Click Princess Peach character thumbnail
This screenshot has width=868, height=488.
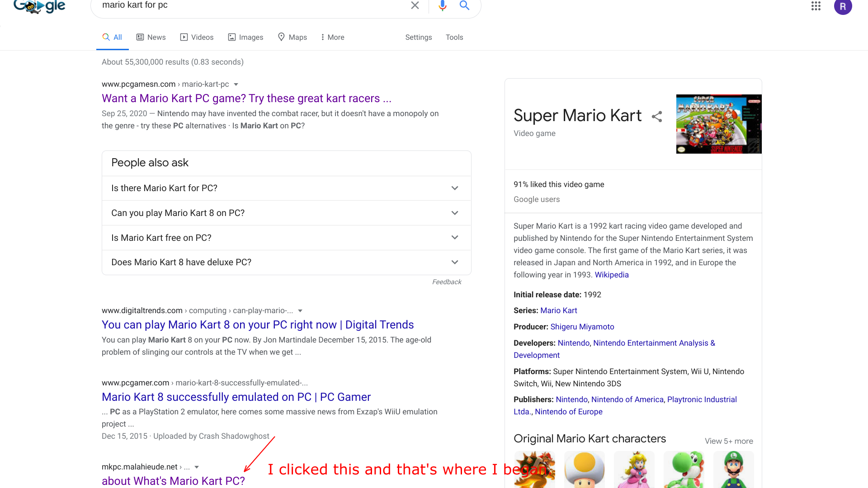click(634, 469)
